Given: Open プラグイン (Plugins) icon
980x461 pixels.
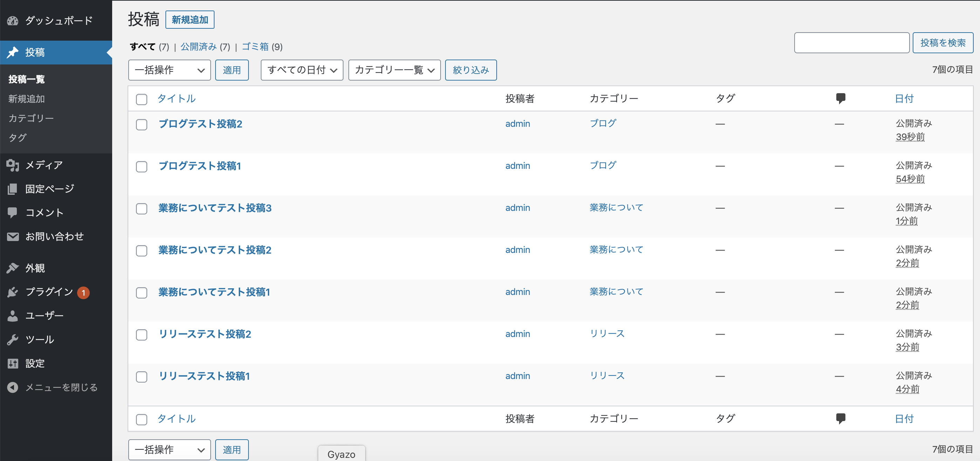Looking at the screenshot, I should coord(13,292).
